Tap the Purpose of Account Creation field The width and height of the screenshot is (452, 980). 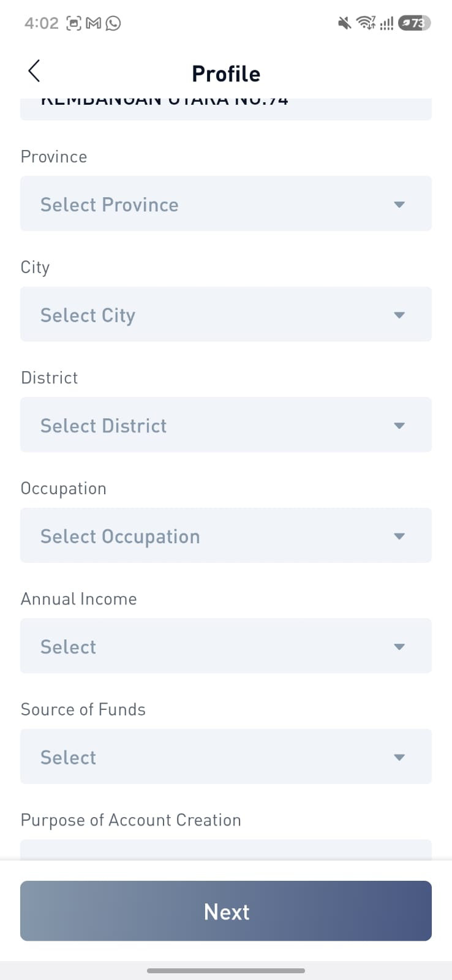click(x=226, y=850)
